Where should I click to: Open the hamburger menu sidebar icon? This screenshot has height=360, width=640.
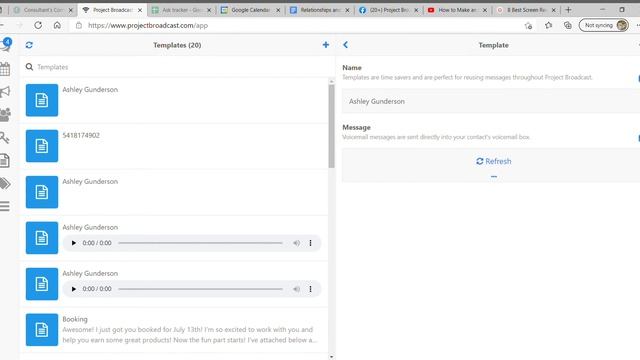point(4,206)
